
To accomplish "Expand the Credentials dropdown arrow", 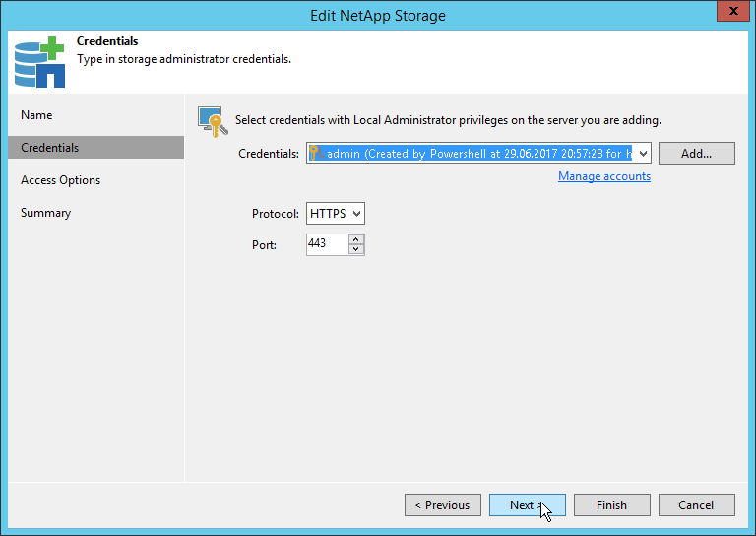I will [x=642, y=154].
